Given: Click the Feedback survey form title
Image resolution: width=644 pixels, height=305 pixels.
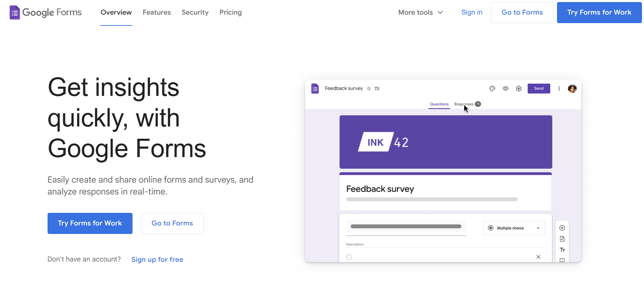Looking at the screenshot, I should point(380,189).
